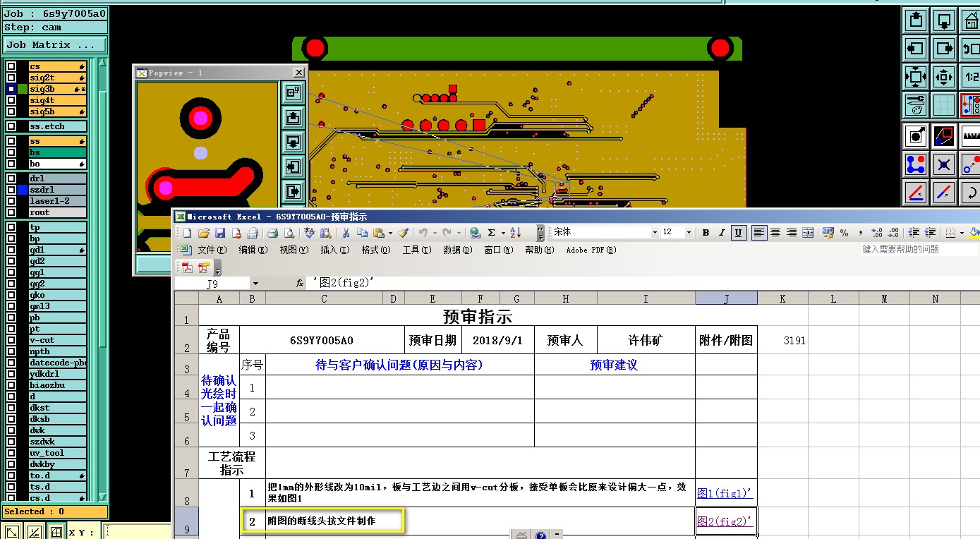This screenshot has width=980, height=539.
Task: Click the Job Matrix button
Action: click(55, 44)
